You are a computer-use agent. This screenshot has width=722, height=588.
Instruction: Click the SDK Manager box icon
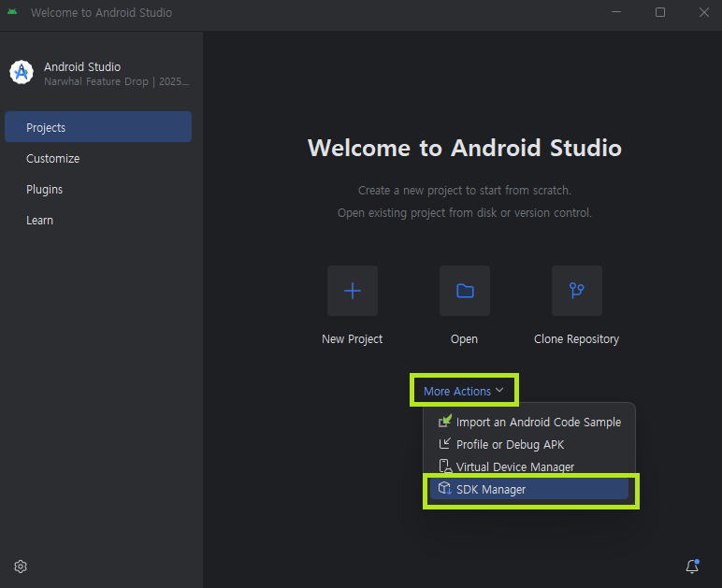[445, 488]
